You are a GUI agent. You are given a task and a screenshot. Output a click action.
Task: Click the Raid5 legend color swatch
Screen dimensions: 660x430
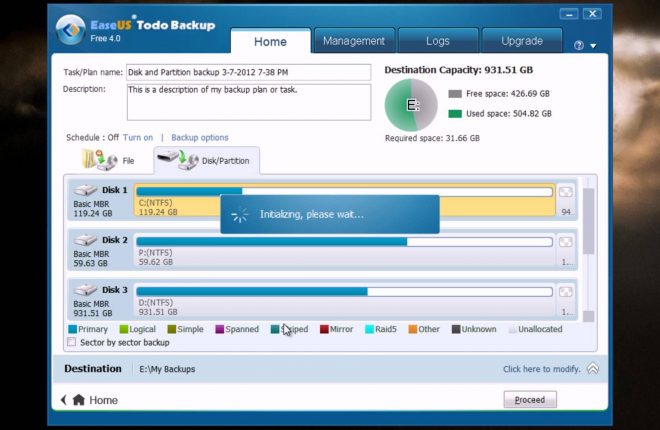click(x=369, y=329)
